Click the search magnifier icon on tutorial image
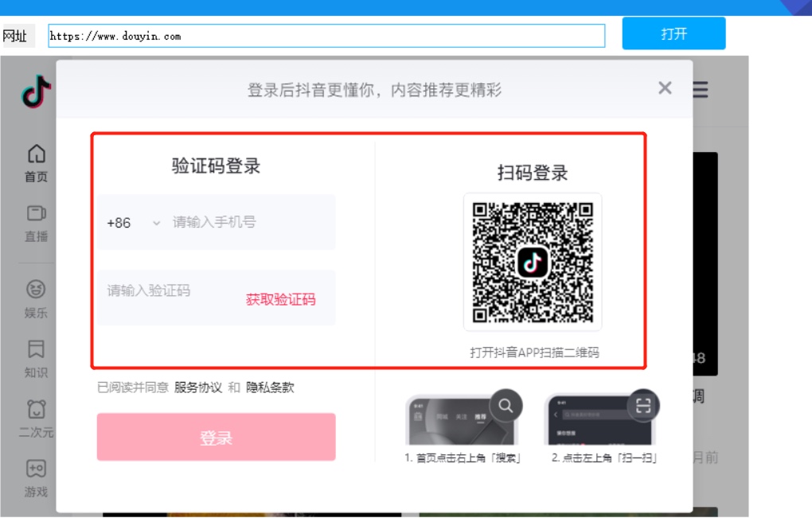Image resolution: width=812 pixels, height=518 pixels. pyautogui.click(x=506, y=405)
